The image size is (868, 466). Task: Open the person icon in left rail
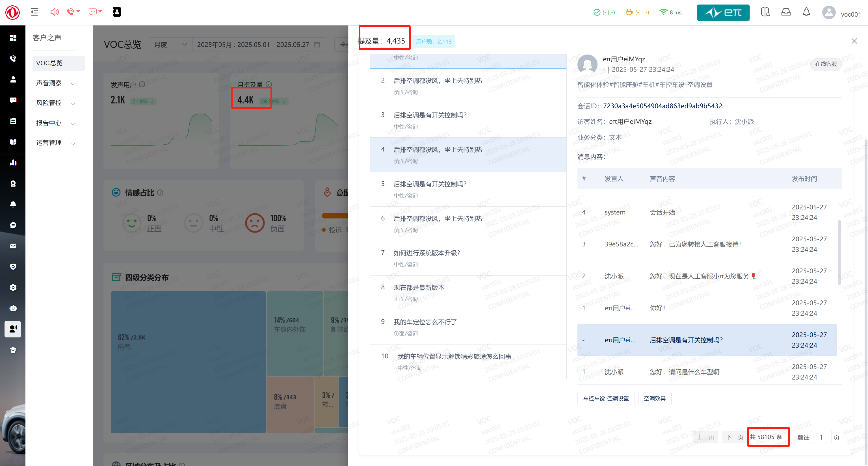pos(13,79)
